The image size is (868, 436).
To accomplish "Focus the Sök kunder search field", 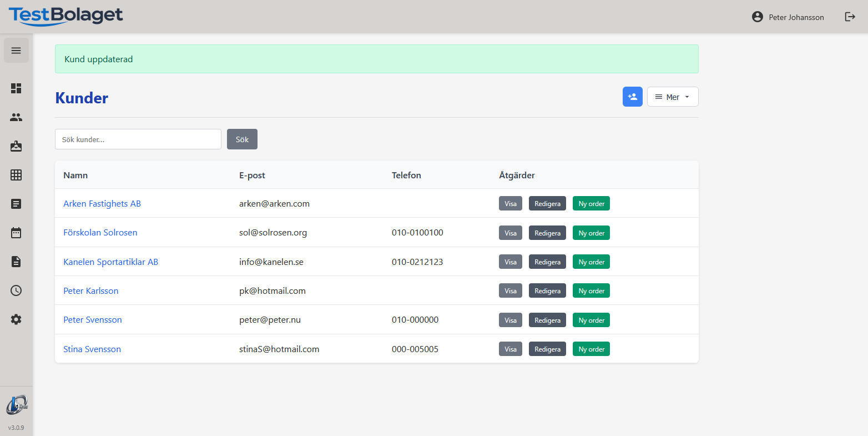I will (x=138, y=139).
